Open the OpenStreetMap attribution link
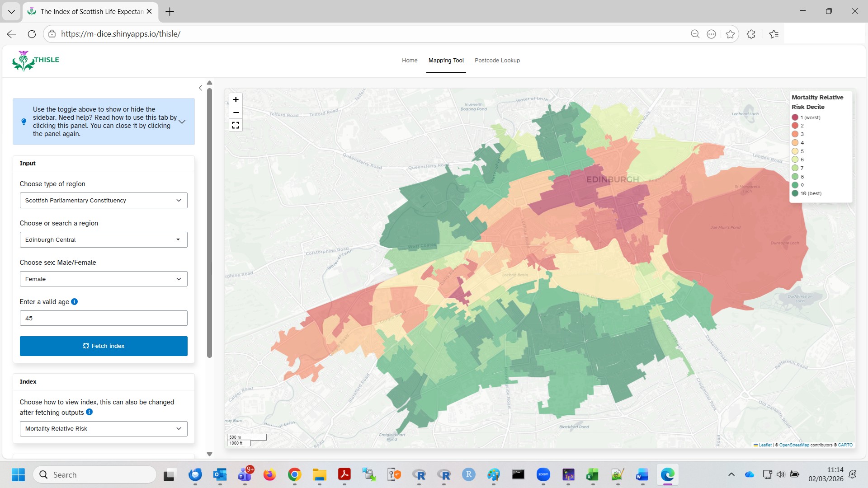This screenshot has height=488, width=868. (x=794, y=445)
